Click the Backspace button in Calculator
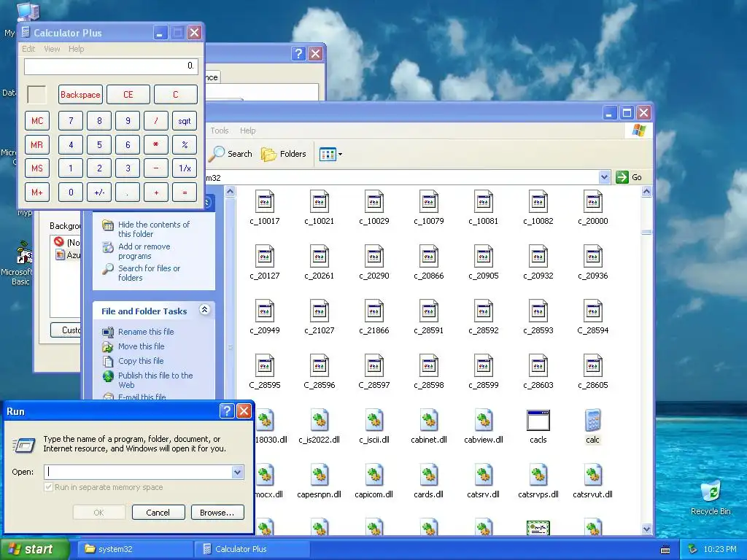This screenshot has width=747, height=560. (x=80, y=94)
